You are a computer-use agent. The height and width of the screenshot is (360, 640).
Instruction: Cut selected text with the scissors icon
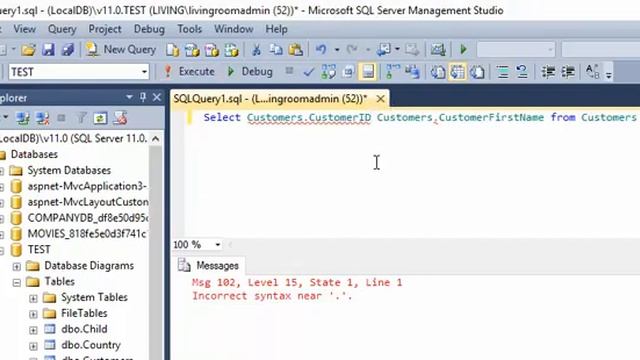tap(256, 50)
